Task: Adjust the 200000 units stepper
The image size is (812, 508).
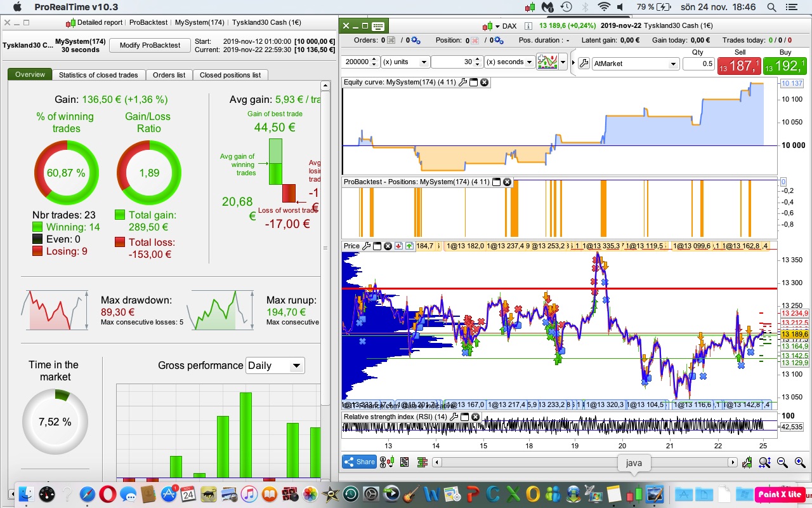Action: (374, 62)
